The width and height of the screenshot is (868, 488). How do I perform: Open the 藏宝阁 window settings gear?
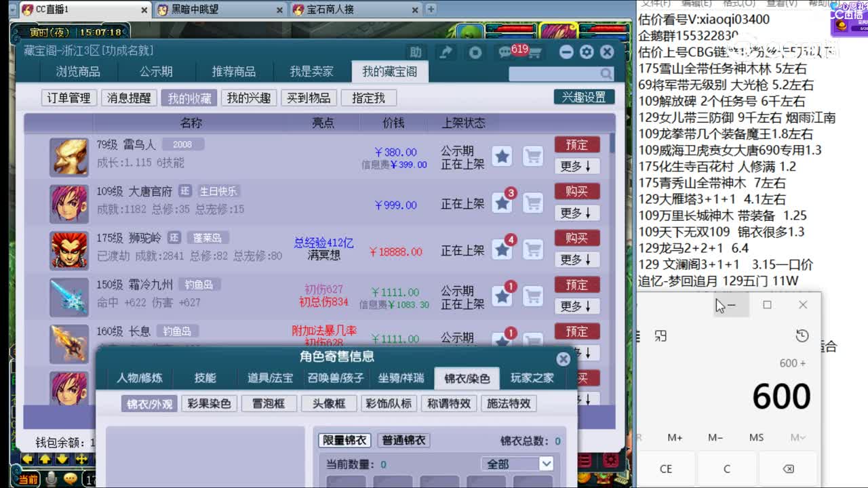[586, 52]
